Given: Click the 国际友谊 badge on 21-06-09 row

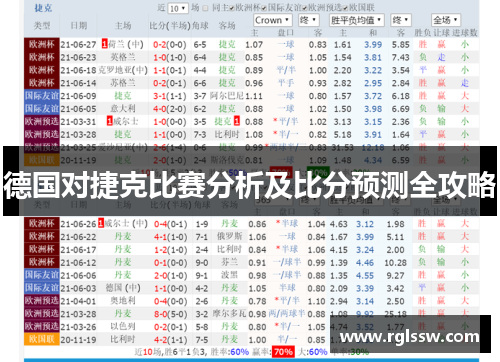Looking at the screenshot, I should (42, 96).
